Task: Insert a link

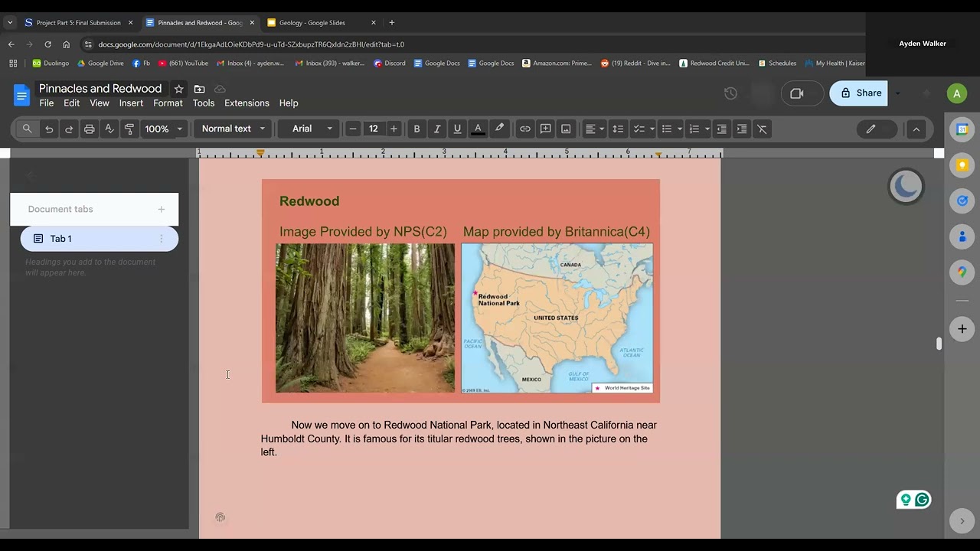Action: point(525,129)
